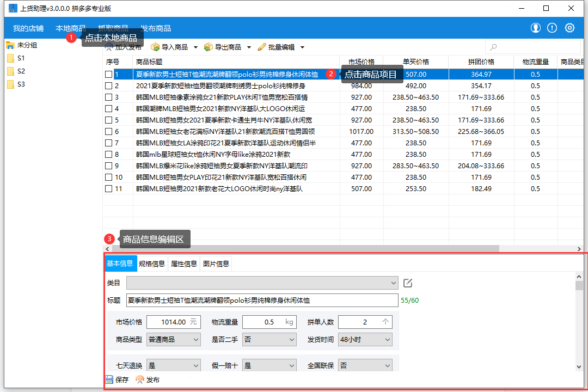Expand the 导入商品 dropdown arrow

tap(195, 48)
